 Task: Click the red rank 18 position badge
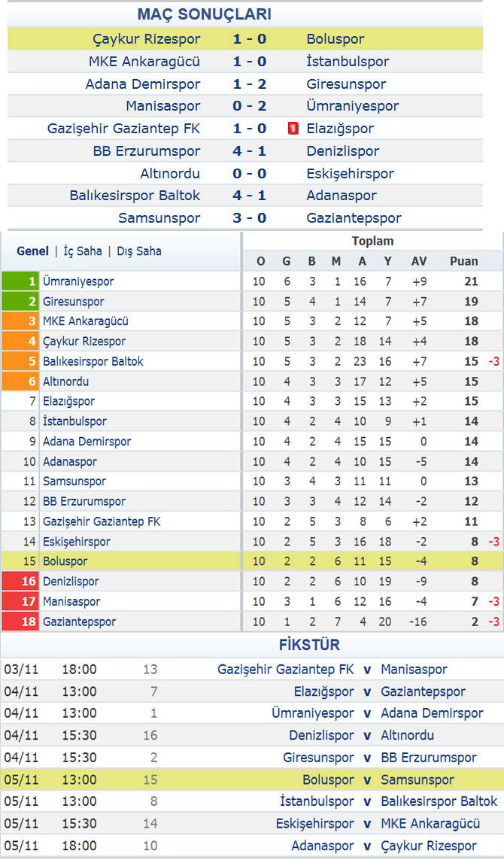pyautogui.click(x=20, y=621)
